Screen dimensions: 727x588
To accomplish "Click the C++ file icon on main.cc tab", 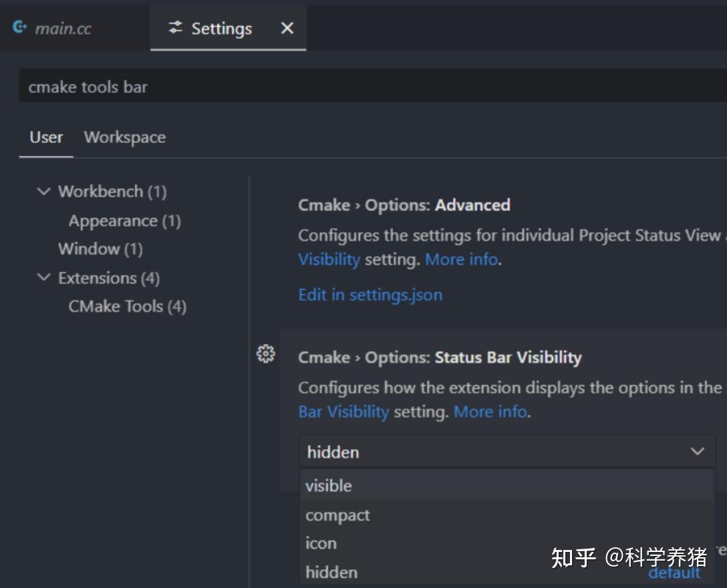I will [19, 25].
